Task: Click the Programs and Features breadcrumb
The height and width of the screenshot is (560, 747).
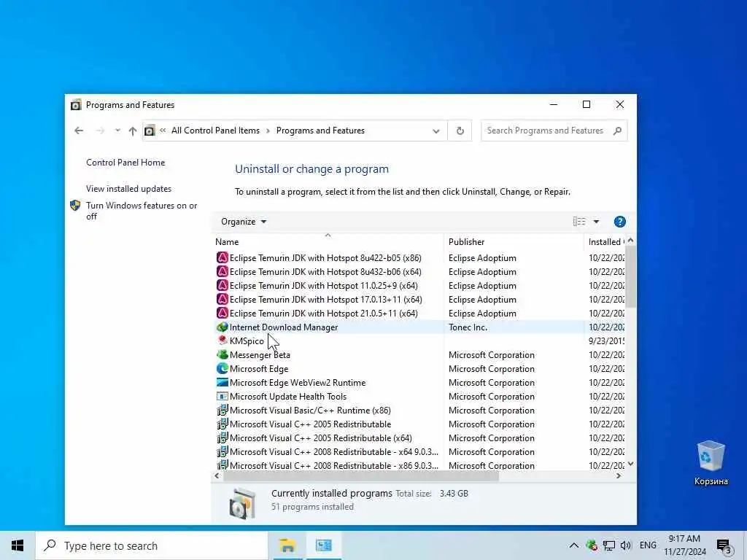Action: pos(320,131)
